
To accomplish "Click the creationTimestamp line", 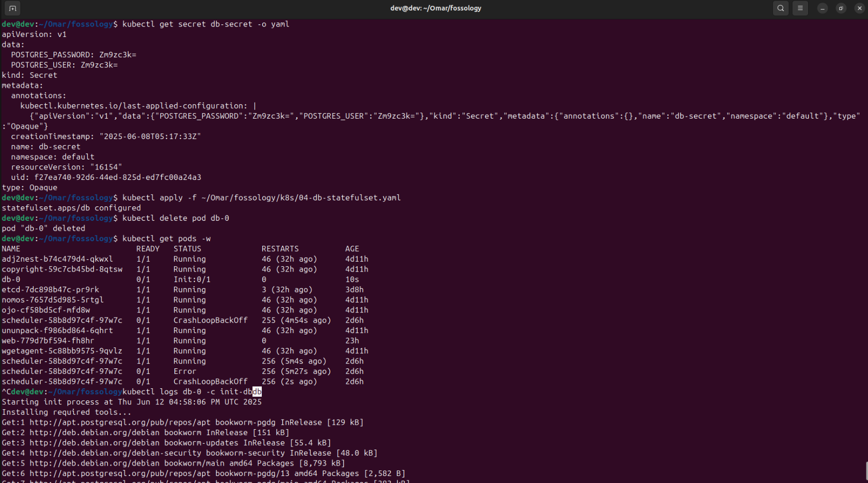I will point(106,137).
